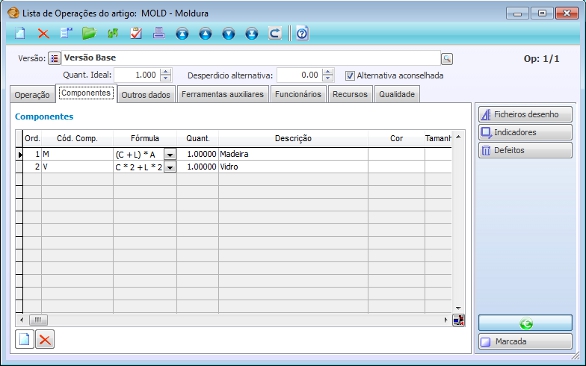Image resolution: width=586 pixels, height=366 pixels.
Task: Click the horizontal scrollbar thumb of table
Action: pyautogui.click(x=38, y=320)
